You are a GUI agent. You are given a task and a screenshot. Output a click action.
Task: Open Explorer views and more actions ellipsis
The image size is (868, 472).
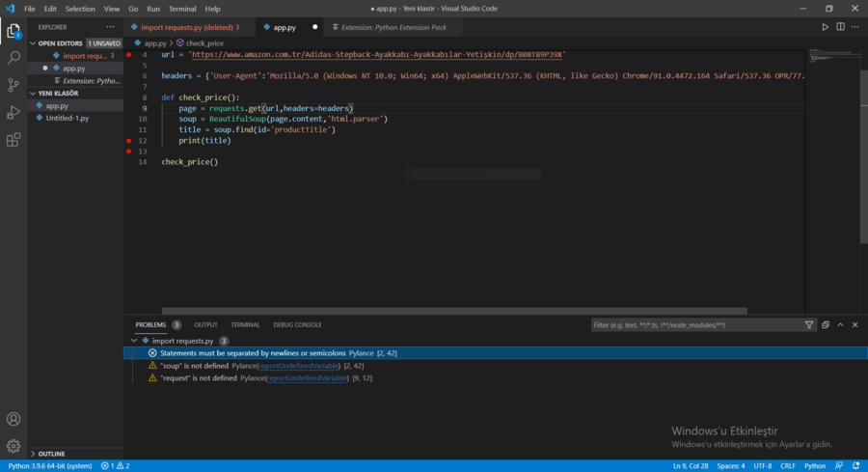(x=110, y=27)
